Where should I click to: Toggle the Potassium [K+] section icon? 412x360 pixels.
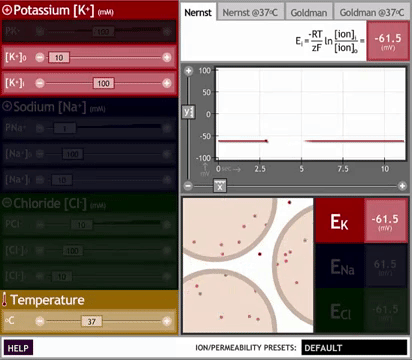tap(7, 11)
